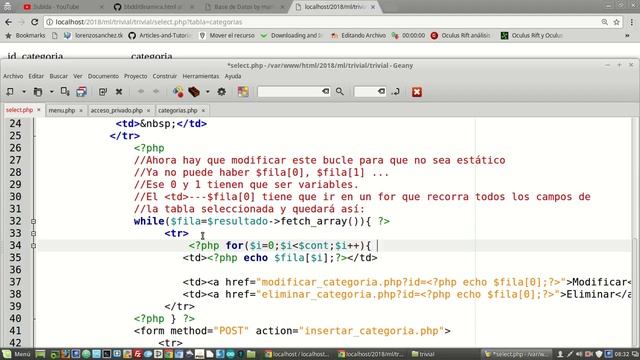Open the Mover el recurso bookmark
This screenshot has height=360, width=640.
(x=227, y=36)
